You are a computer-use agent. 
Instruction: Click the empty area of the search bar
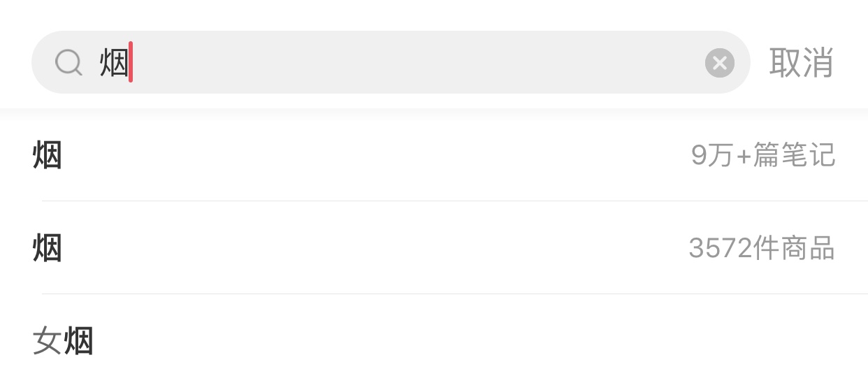(419, 63)
